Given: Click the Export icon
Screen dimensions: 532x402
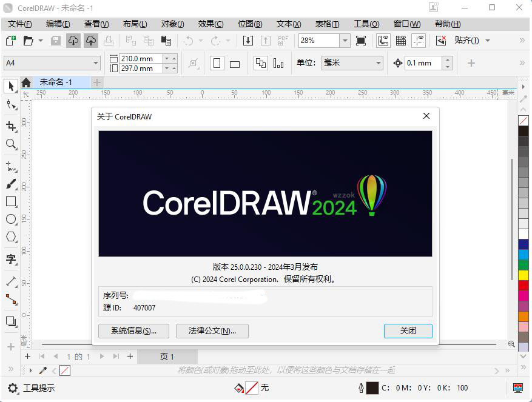Looking at the screenshot, I should pos(266,41).
